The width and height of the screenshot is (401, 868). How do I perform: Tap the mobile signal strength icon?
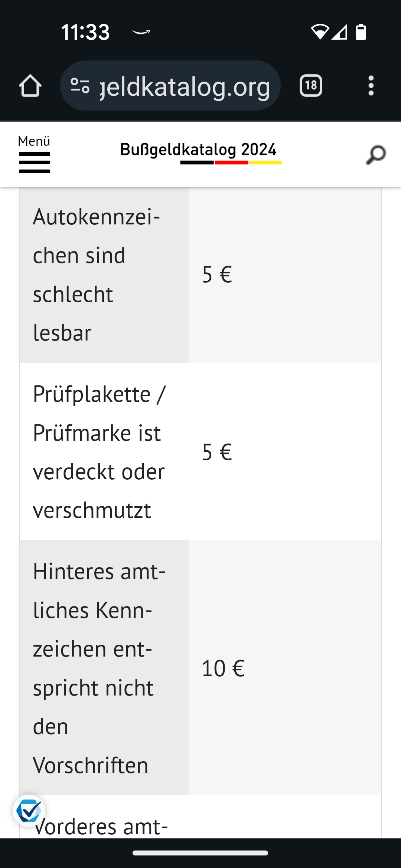coord(340,32)
